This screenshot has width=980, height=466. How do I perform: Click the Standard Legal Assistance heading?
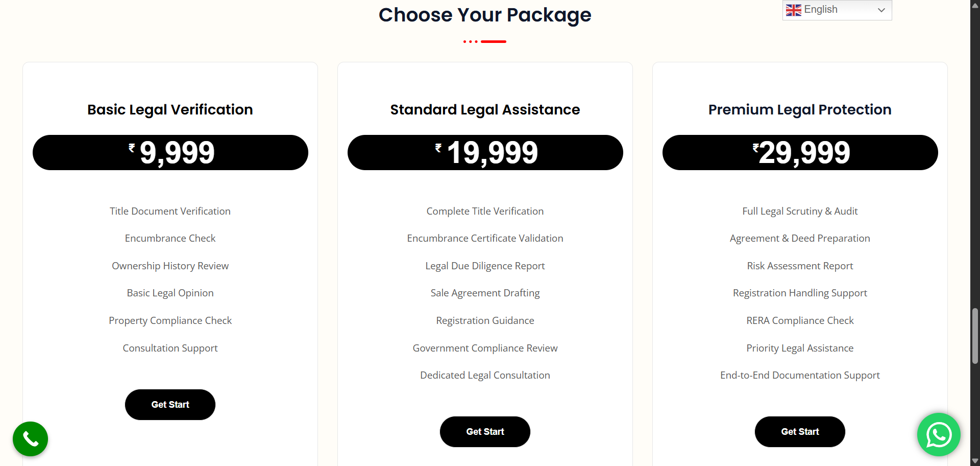click(485, 110)
